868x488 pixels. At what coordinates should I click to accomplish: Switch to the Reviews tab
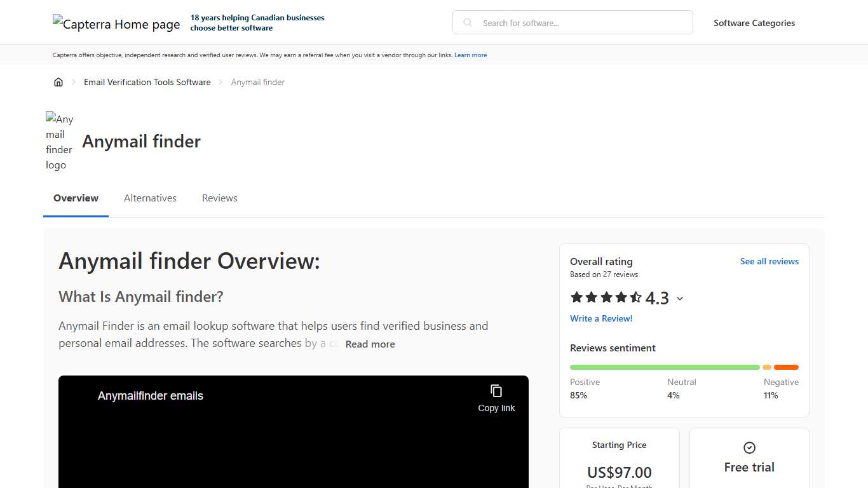coord(219,198)
